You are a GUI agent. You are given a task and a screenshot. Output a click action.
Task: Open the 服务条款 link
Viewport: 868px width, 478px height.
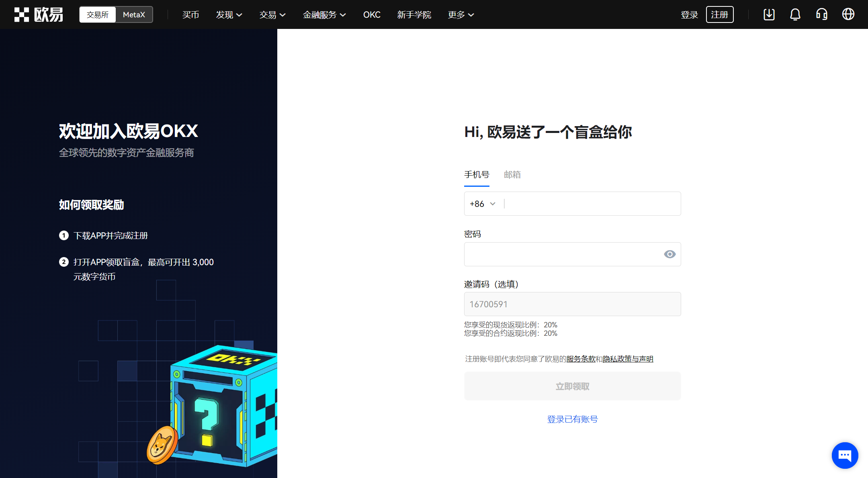(581, 359)
